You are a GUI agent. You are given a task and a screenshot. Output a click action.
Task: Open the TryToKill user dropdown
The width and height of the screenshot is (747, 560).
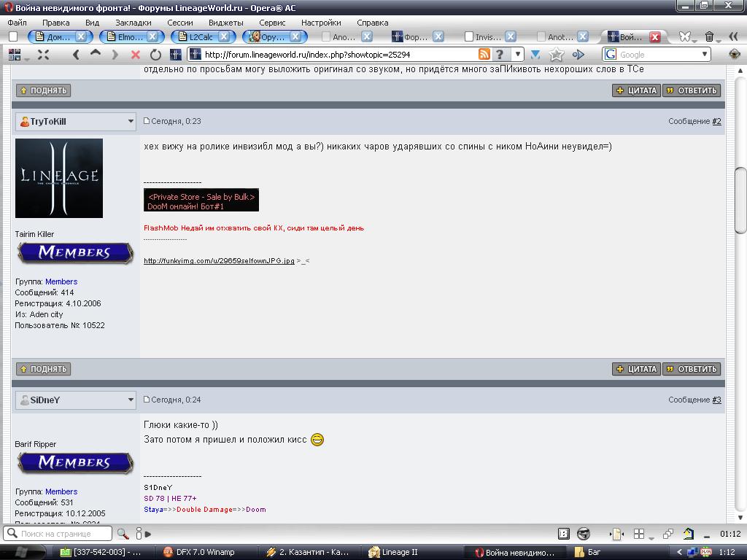pyautogui.click(x=131, y=122)
